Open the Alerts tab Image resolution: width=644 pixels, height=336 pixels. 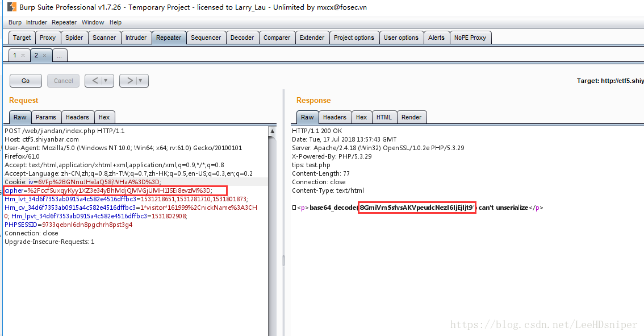tap(436, 38)
